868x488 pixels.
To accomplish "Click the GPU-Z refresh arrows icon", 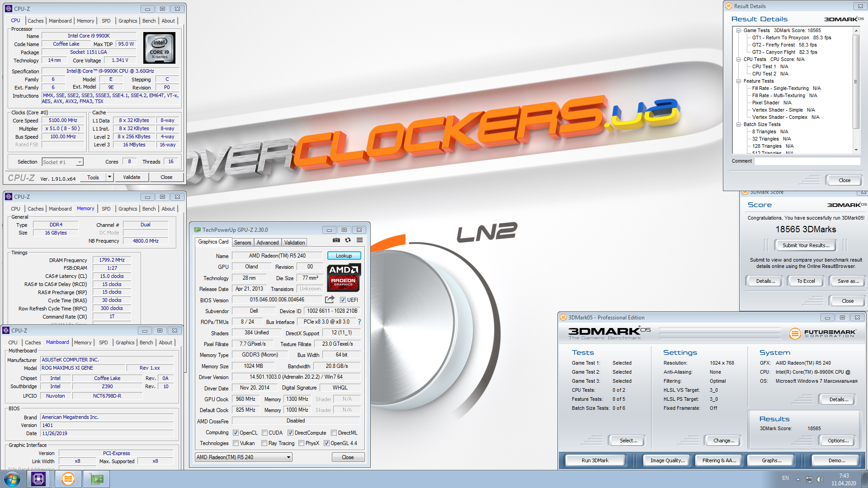I will pos(348,240).
